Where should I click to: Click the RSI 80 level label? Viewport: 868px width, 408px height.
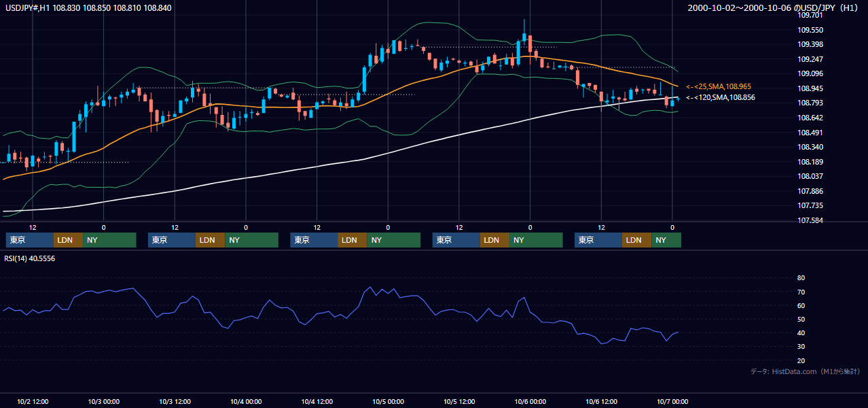(801, 278)
